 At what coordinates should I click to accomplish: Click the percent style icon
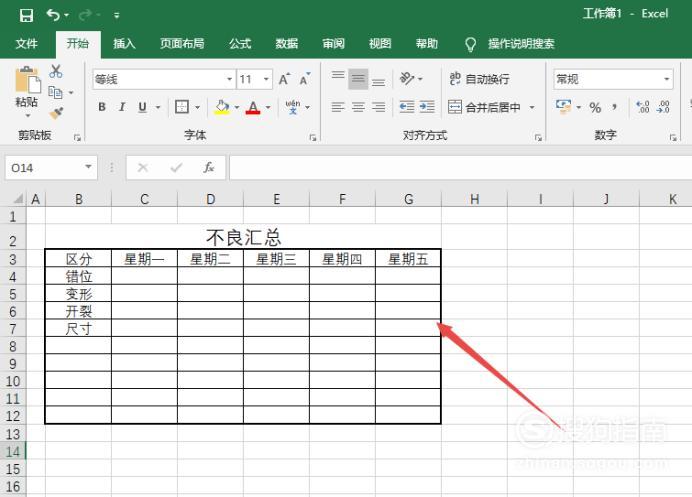[595, 107]
